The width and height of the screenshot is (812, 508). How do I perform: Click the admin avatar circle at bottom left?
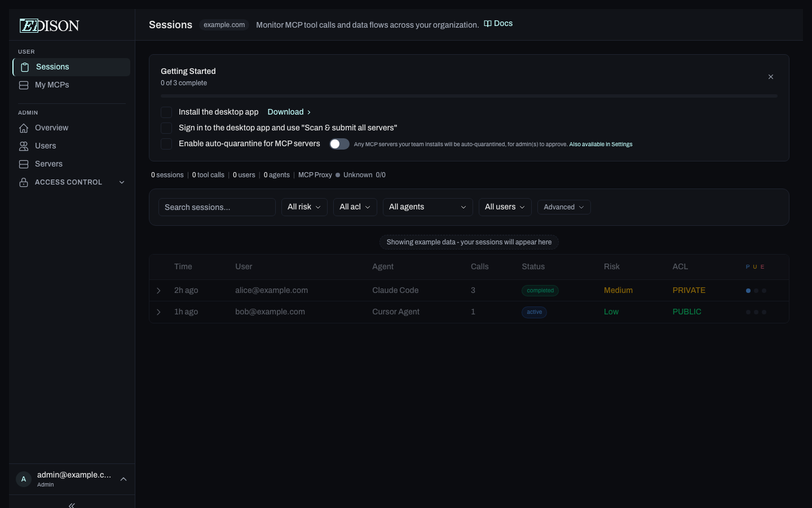click(23, 479)
